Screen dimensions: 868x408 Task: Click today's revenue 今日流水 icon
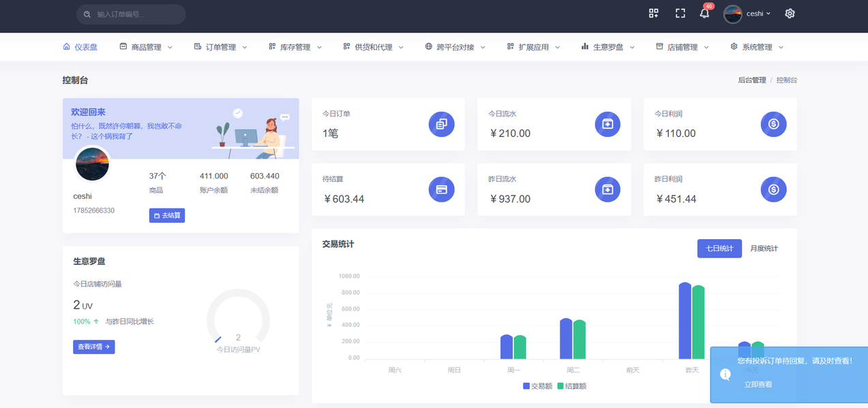pos(607,124)
